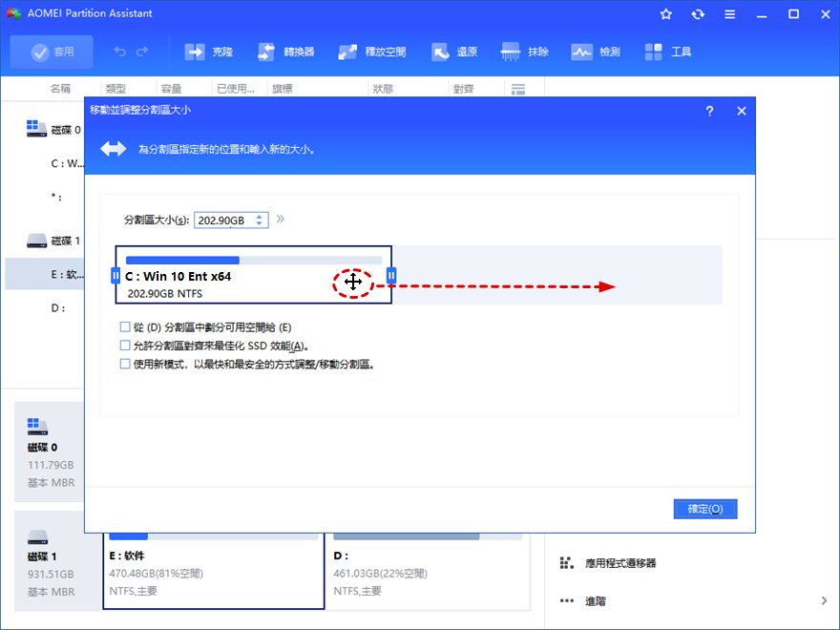Click the 確定(O) confirm button

point(705,509)
